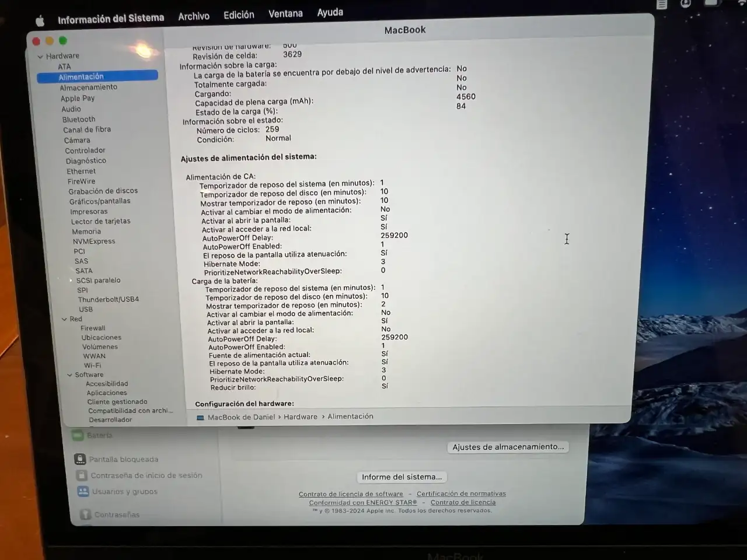This screenshot has width=747, height=560.
Task: Open the Certificación de normativas link
Action: [x=461, y=494]
